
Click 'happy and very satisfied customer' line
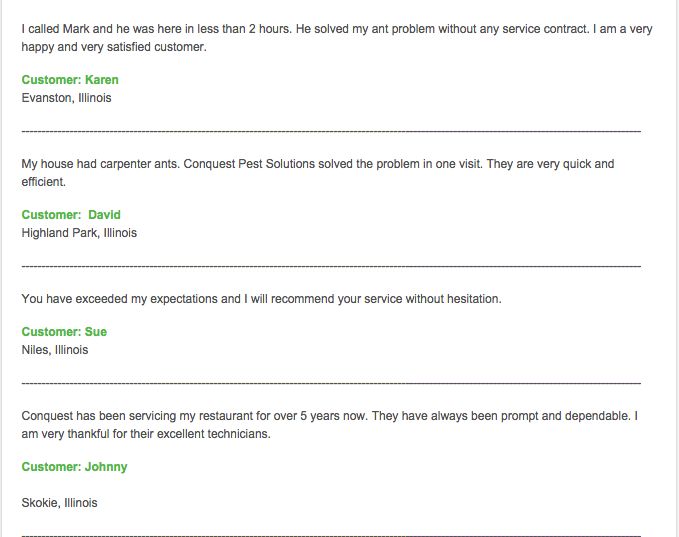[113, 47]
